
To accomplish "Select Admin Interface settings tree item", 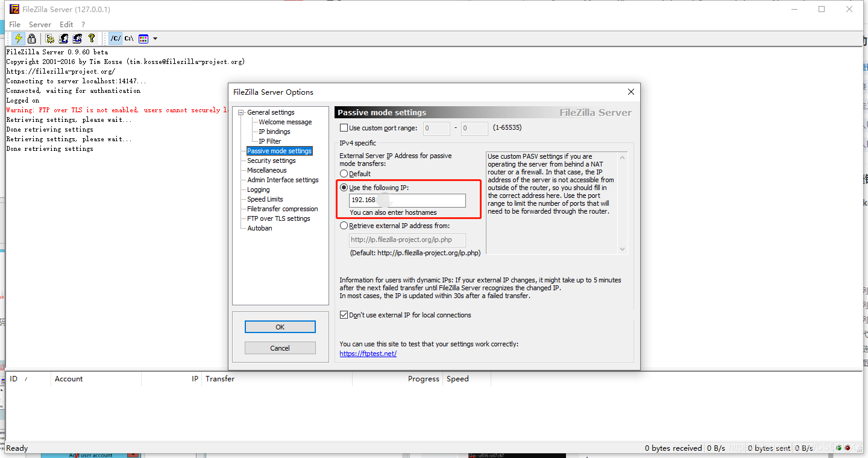I will tap(283, 180).
